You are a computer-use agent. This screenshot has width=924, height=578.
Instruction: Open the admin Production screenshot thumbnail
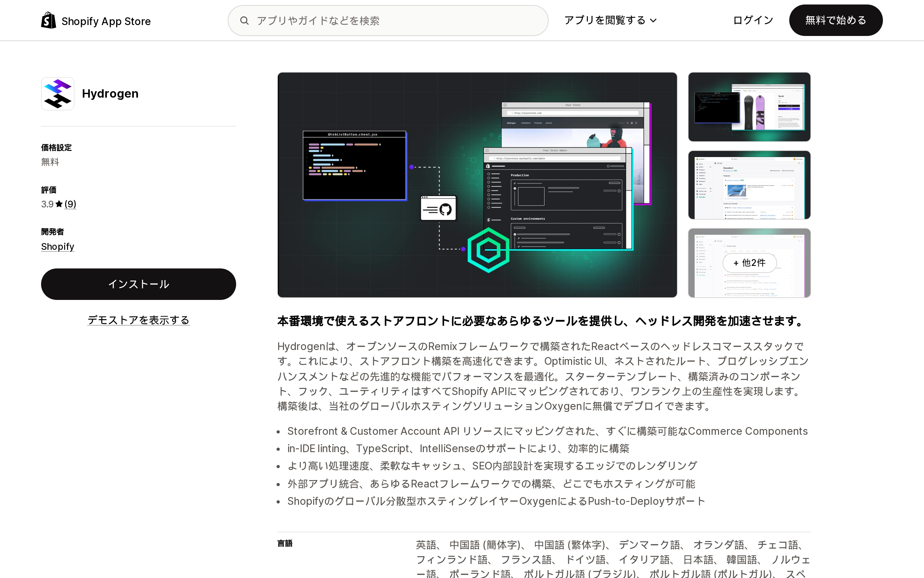click(x=749, y=185)
